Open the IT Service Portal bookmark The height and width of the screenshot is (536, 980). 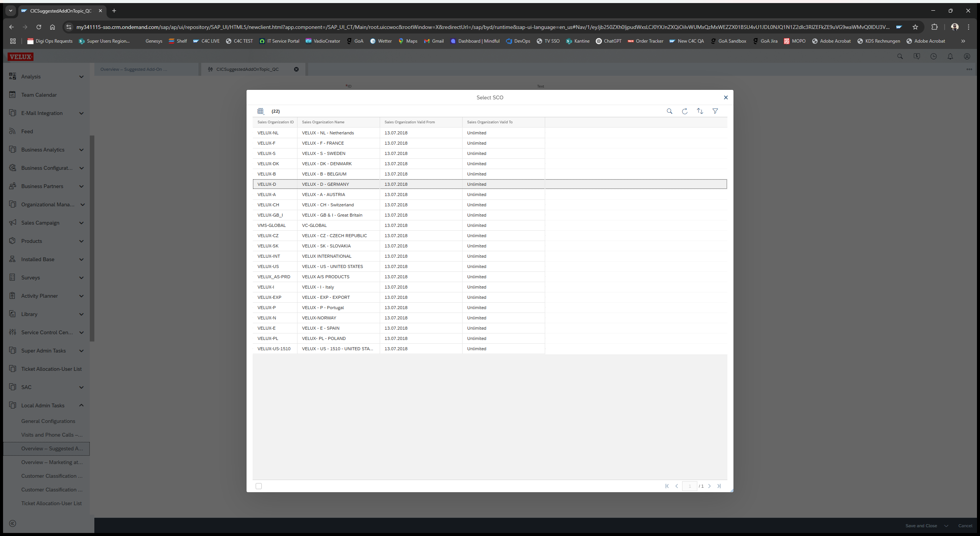[279, 41]
